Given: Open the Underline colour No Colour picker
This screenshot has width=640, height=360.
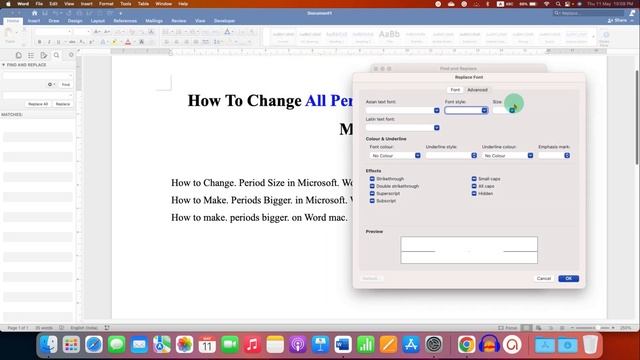Looking at the screenshot, I should pos(507,156).
